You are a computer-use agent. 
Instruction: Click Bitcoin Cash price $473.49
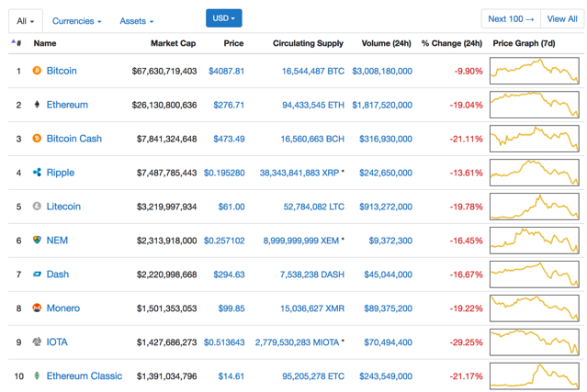pos(229,140)
